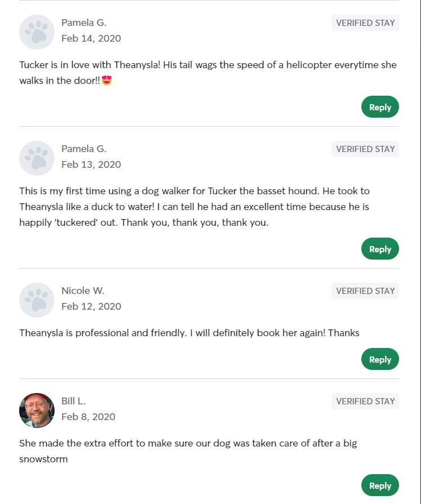Click Pamela G. name link on Feb 13 review
The height and width of the screenshot is (504, 421).
click(84, 149)
